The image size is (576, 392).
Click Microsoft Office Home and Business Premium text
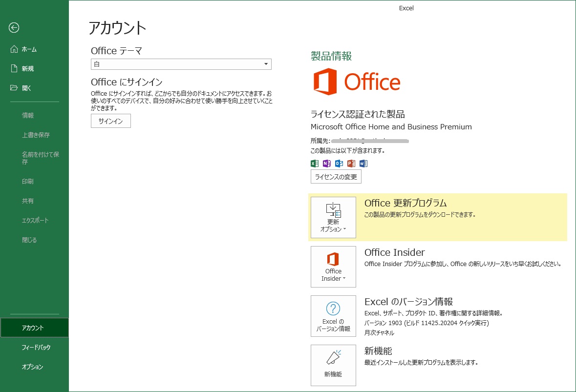pos(391,126)
